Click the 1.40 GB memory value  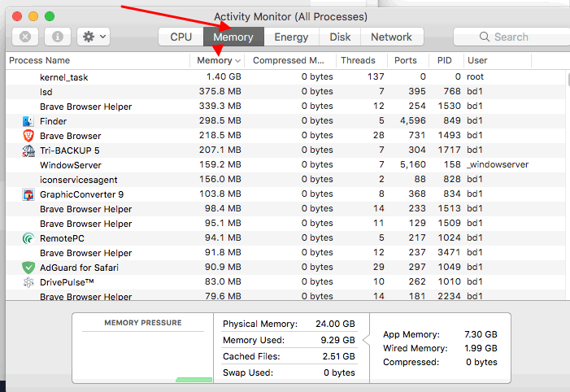(x=224, y=76)
